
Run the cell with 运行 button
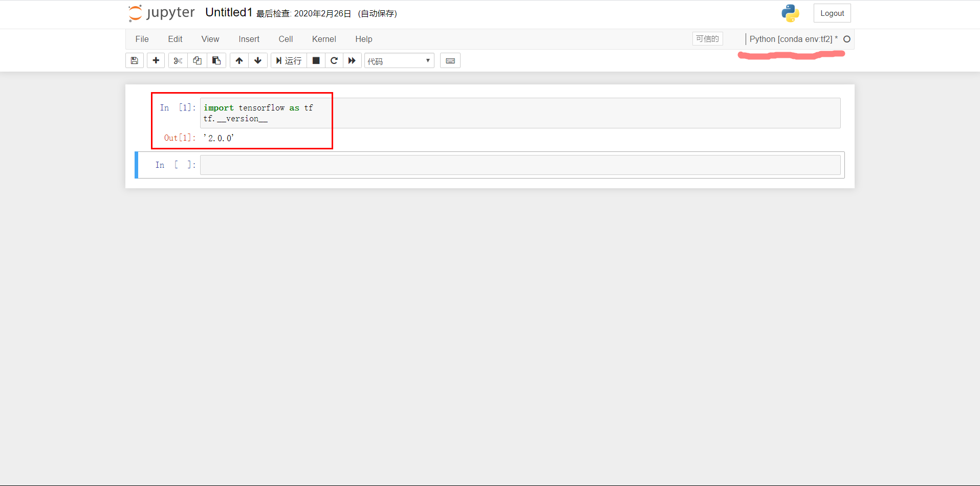coord(289,60)
